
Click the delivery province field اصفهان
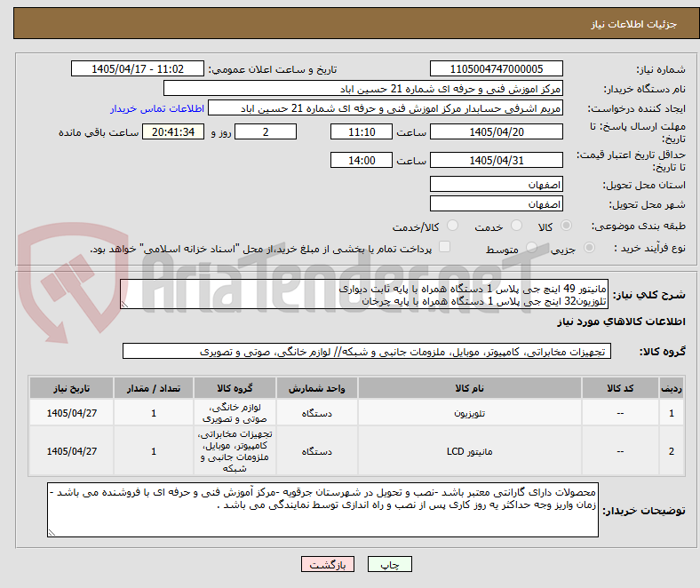pos(496,184)
